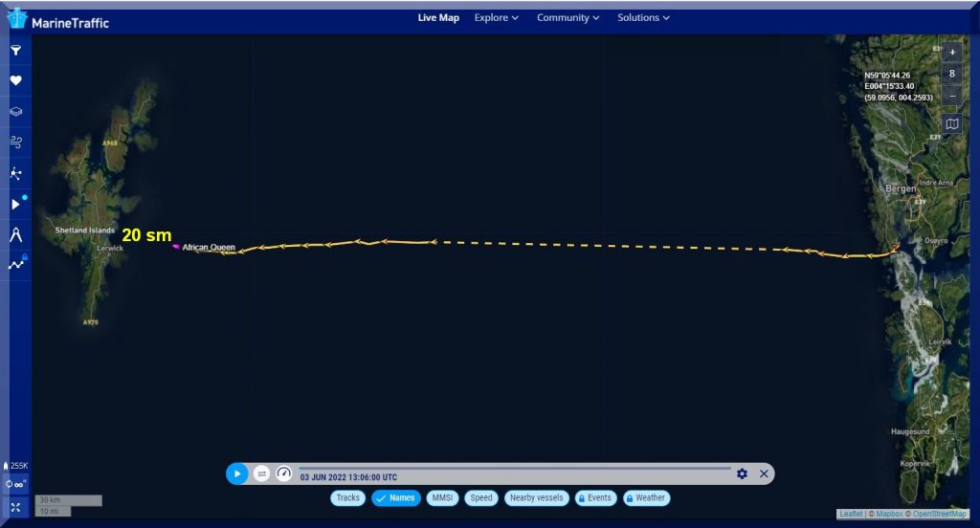Viewport: 980px width, 528px height.
Task: Zoom in with the plus button
Action: pyautogui.click(x=951, y=52)
